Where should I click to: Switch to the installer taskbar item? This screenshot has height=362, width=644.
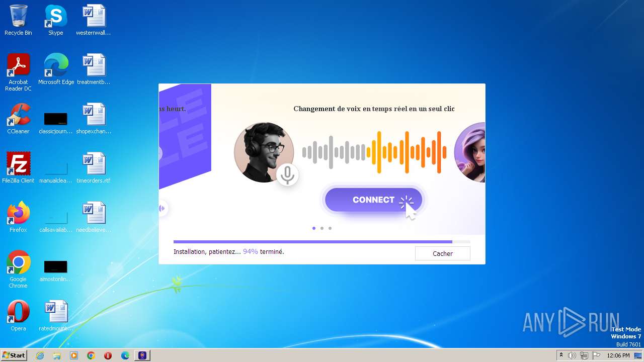[142, 355]
